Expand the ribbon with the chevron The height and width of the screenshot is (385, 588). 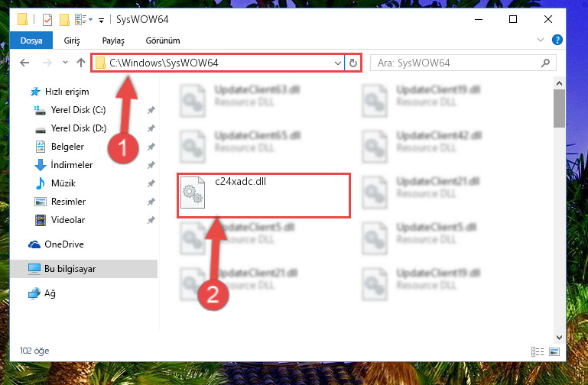[541, 40]
